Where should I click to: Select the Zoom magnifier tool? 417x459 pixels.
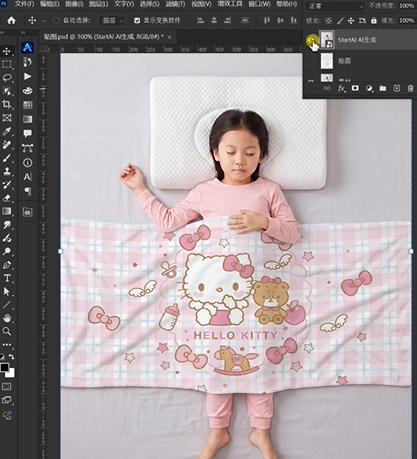[7, 331]
